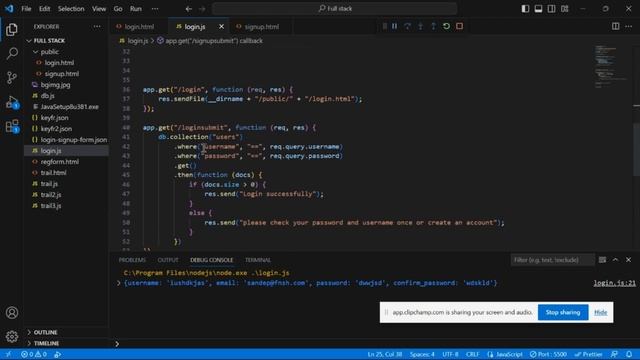Open the Source Control view
The width and height of the screenshot is (640, 360).
pyautogui.click(x=12, y=77)
